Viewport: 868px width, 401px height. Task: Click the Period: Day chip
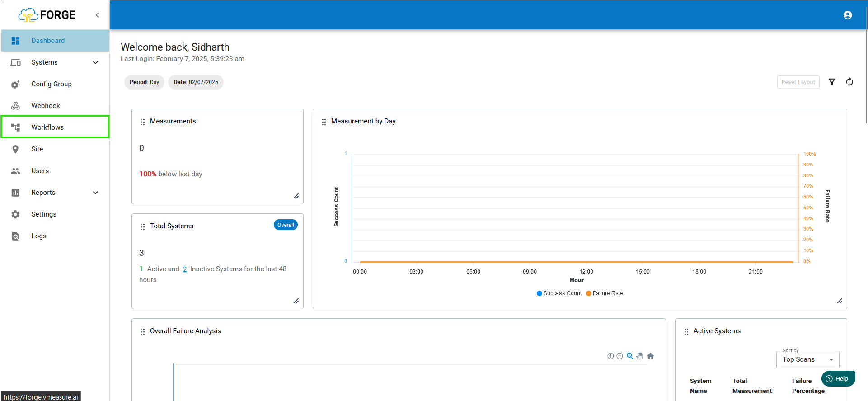[144, 82]
